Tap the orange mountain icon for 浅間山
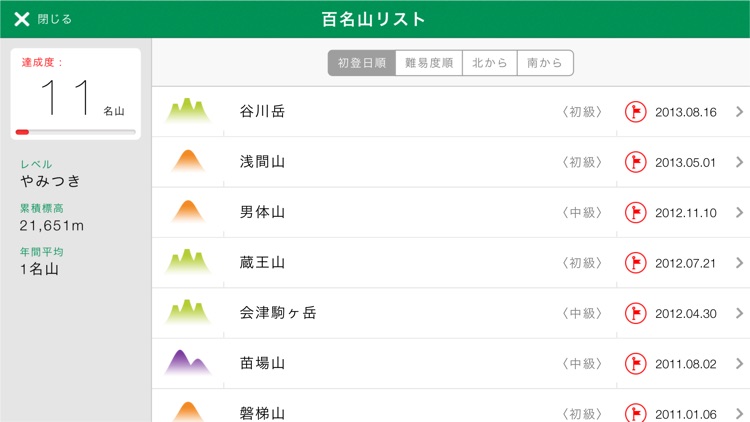 coord(188,161)
